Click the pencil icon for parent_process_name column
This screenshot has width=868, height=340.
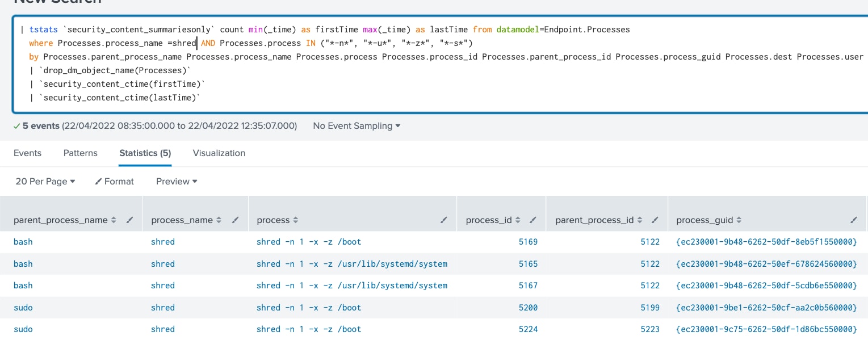[x=129, y=220]
